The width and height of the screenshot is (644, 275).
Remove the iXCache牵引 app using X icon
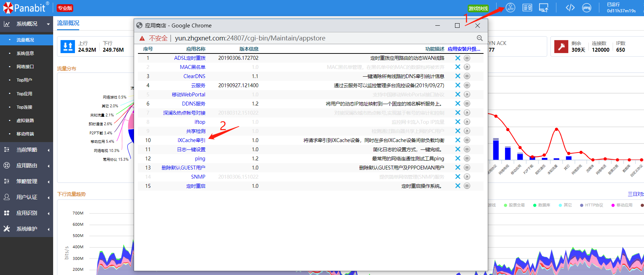(x=458, y=140)
